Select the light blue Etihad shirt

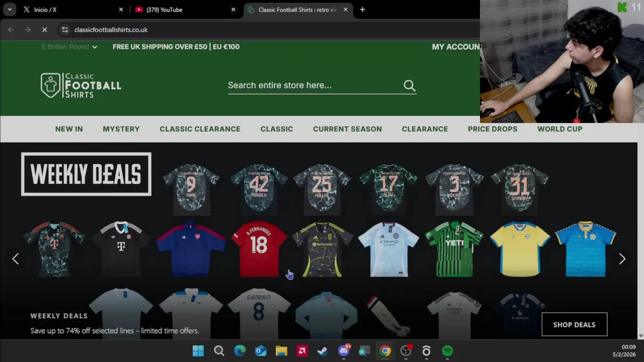coord(388,249)
